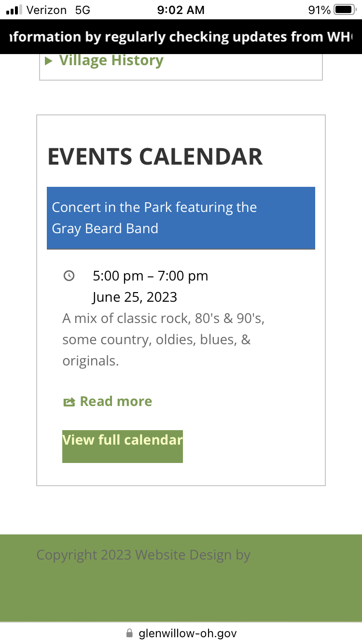Image resolution: width=362 pixels, height=644 pixels.
Task: Tap the padlock icon in the address bar
Action: pos(129,633)
